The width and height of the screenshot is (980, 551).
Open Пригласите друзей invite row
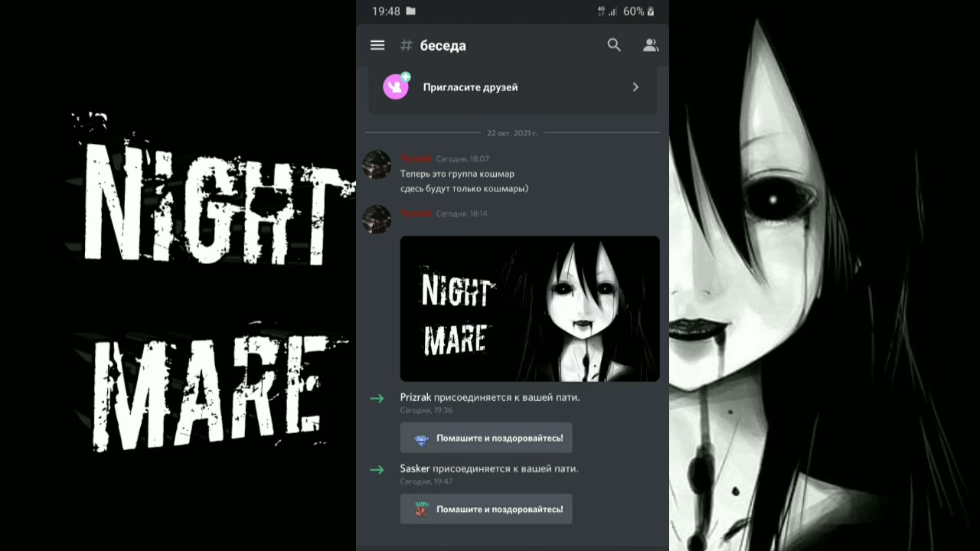(512, 87)
